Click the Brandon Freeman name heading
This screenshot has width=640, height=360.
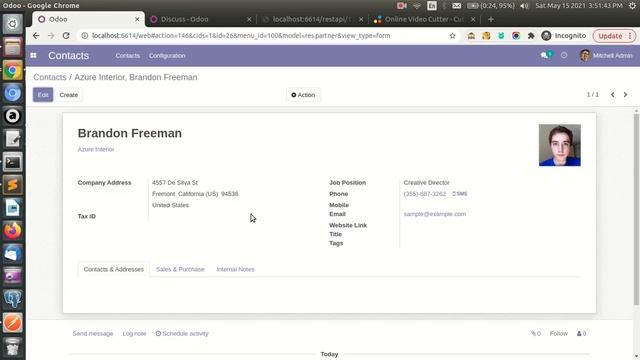(x=130, y=133)
